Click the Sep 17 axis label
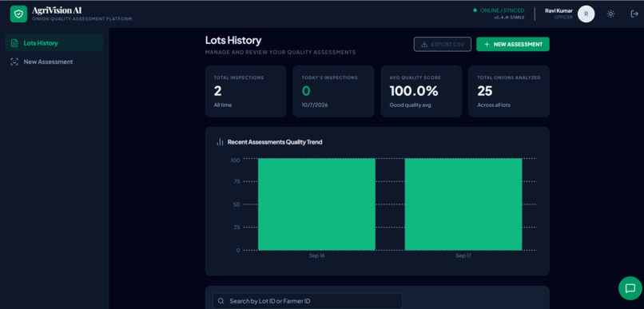The image size is (644, 309). point(463,256)
